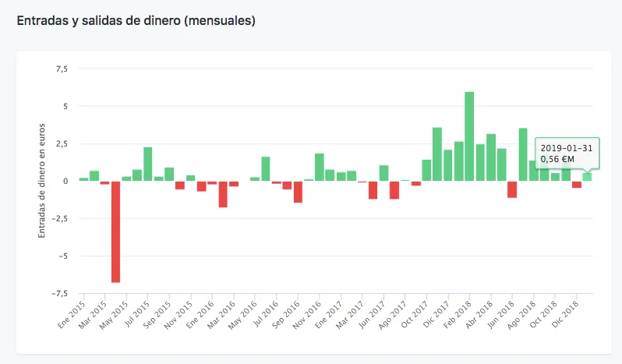Click the chart title 'Entradas y salidas de dinero'
The height and width of the screenshot is (364, 622).
[x=136, y=21]
